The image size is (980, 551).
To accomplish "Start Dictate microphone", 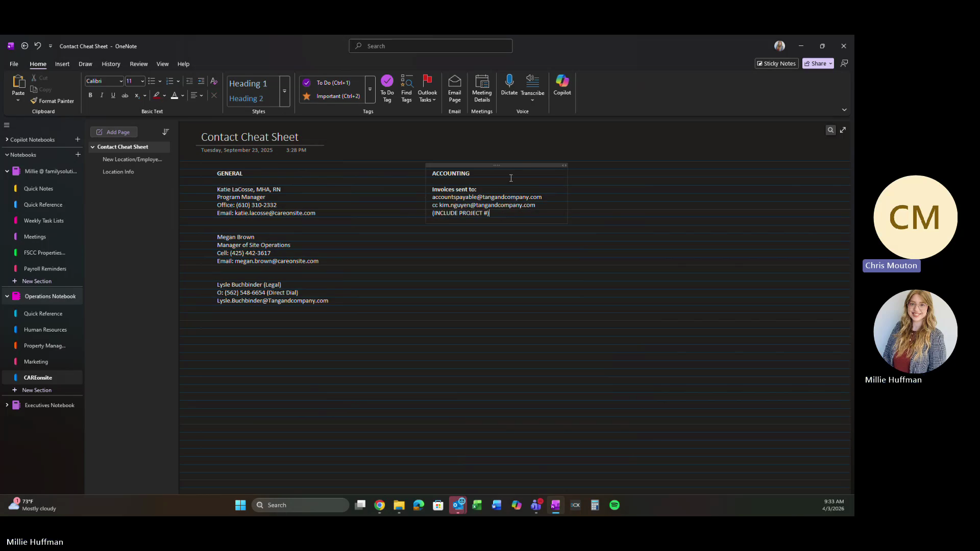I will pyautogui.click(x=509, y=85).
